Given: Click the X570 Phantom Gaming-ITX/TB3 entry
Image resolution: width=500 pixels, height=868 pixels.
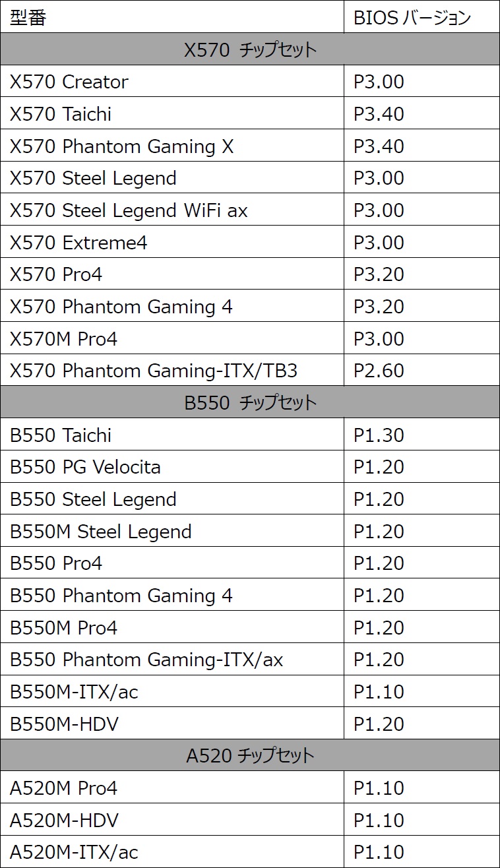Looking at the screenshot, I should point(154,371).
